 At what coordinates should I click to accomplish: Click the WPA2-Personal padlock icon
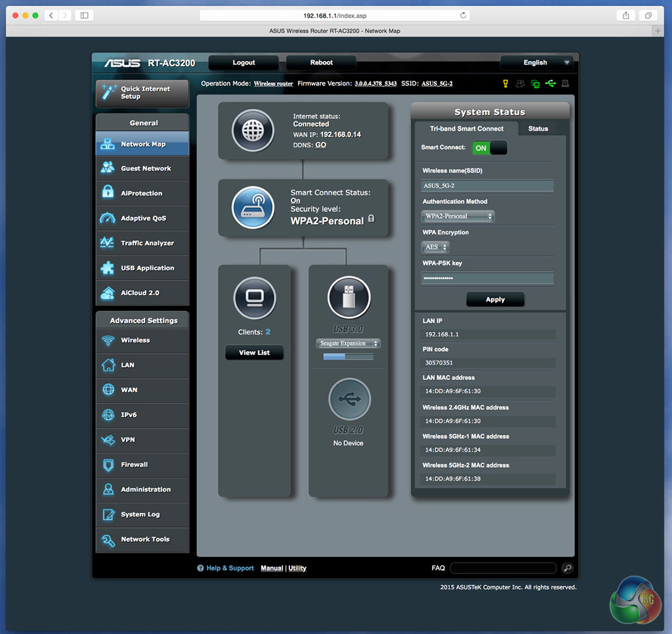371,219
